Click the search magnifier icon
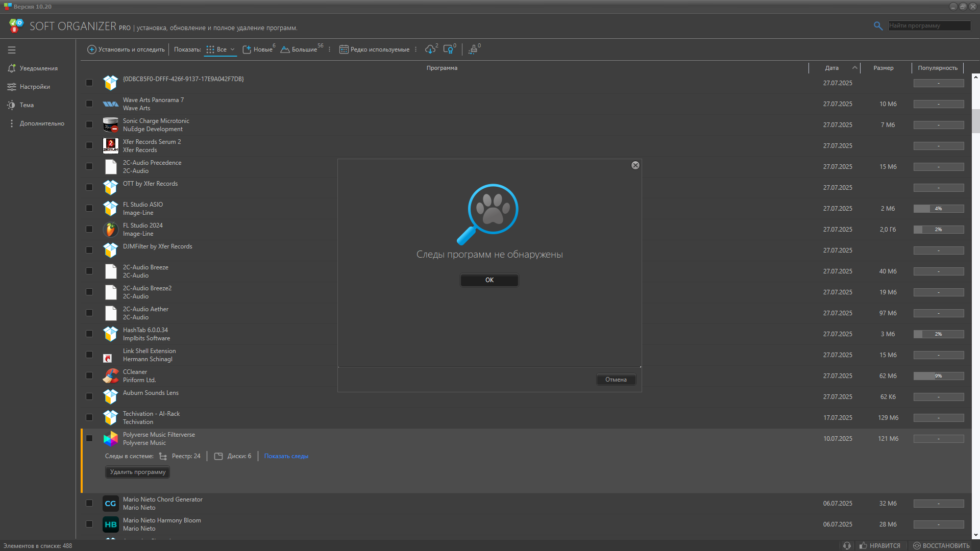Viewport: 980px width, 551px height. point(878,26)
